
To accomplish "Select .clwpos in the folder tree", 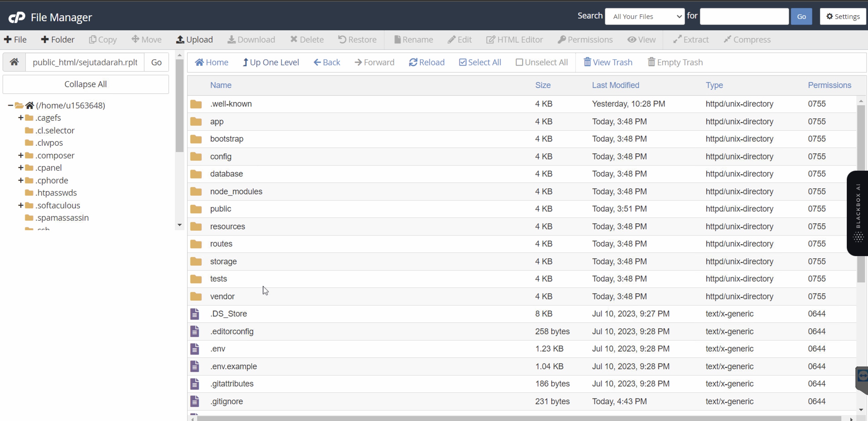I will (49, 143).
